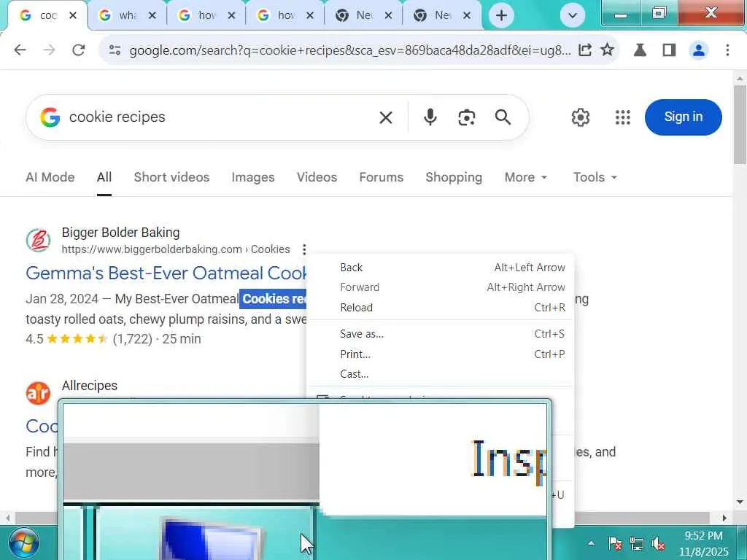Click the Bigger Bolder Baking source name

coord(120,233)
